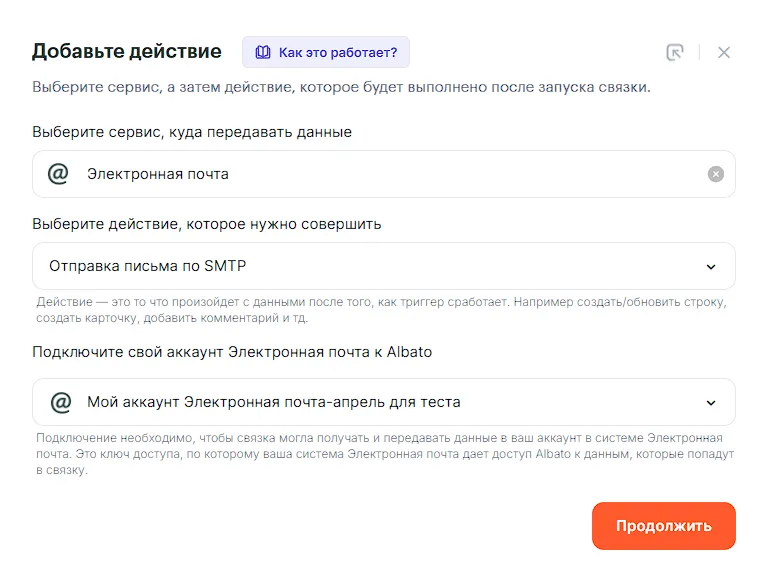This screenshot has width=771, height=584.
Task: Expand the account list via its chevron
Action: [x=711, y=403]
